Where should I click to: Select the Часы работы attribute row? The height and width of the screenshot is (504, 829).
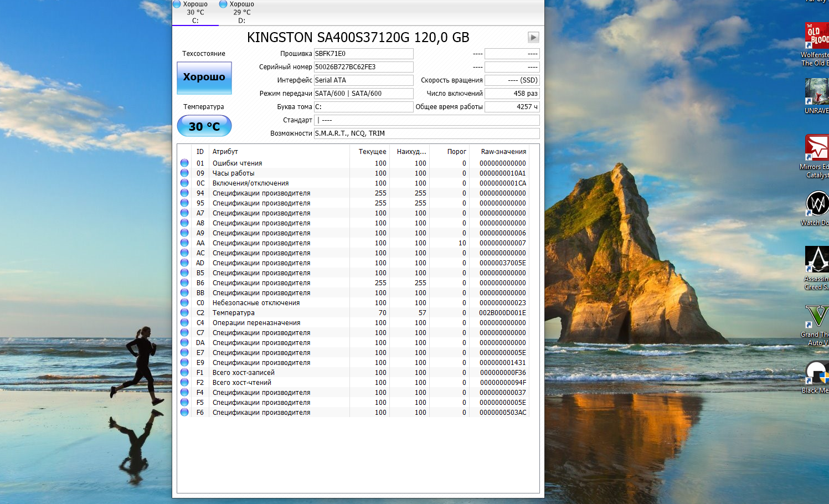point(353,173)
